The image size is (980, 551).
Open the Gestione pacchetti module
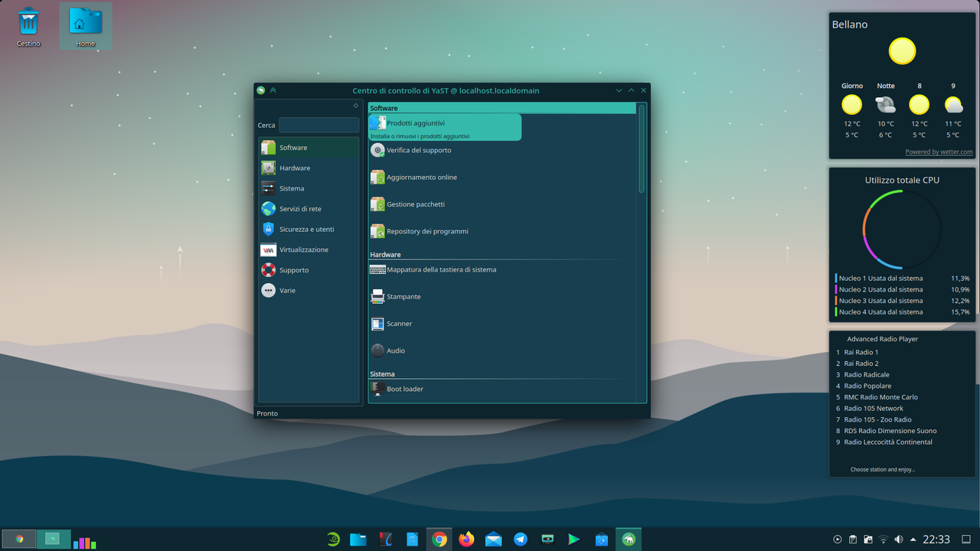(414, 204)
